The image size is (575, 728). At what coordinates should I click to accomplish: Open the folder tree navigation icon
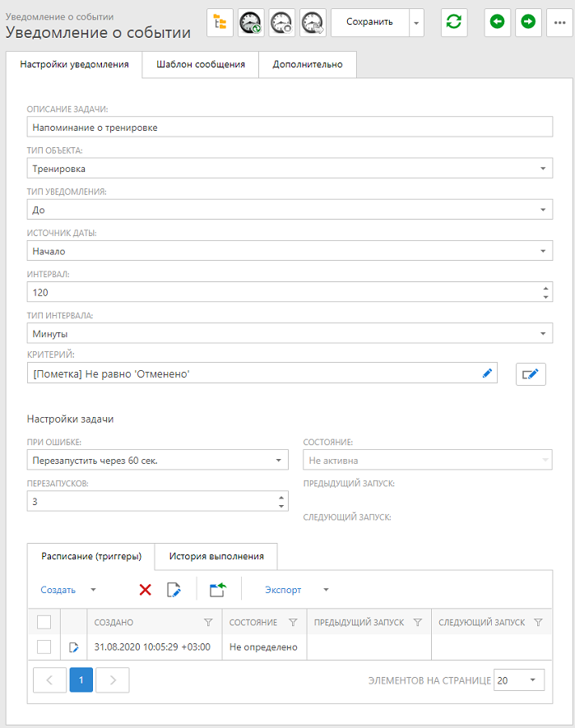[x=220, y=22]
